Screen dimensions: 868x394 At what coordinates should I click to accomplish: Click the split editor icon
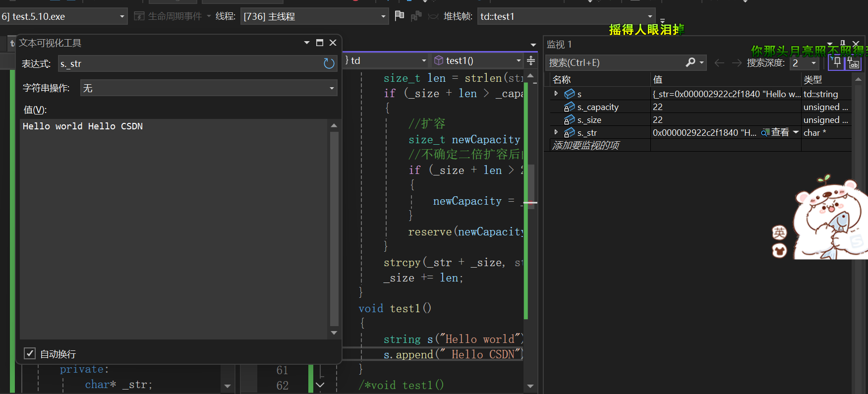[x=531, y=60]
